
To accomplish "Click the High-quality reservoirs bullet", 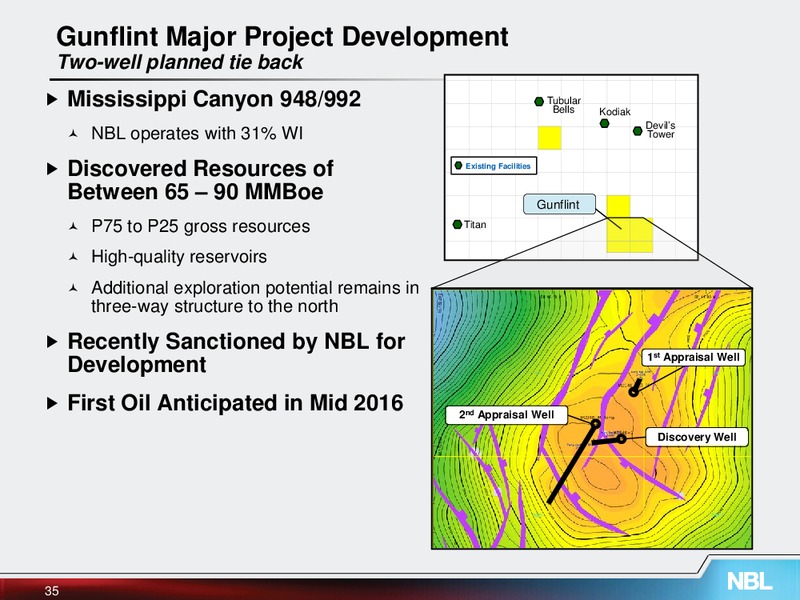I will click(x=179, y=257).
